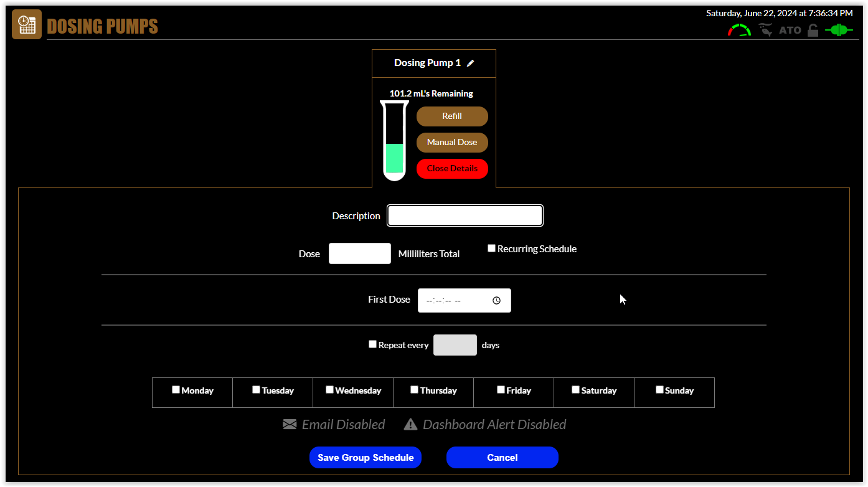
Task: Select the Sunday checkbox
Action: (x=659, y=390)
